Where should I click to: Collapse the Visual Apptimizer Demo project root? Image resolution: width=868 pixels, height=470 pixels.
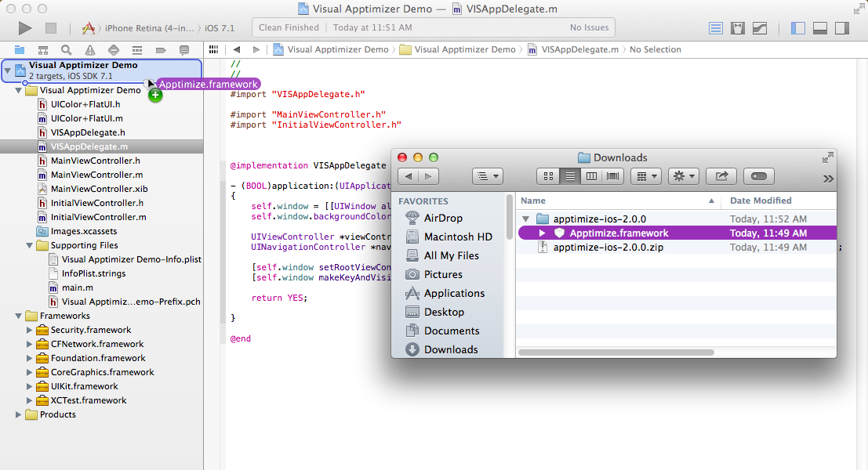point(8,70)
